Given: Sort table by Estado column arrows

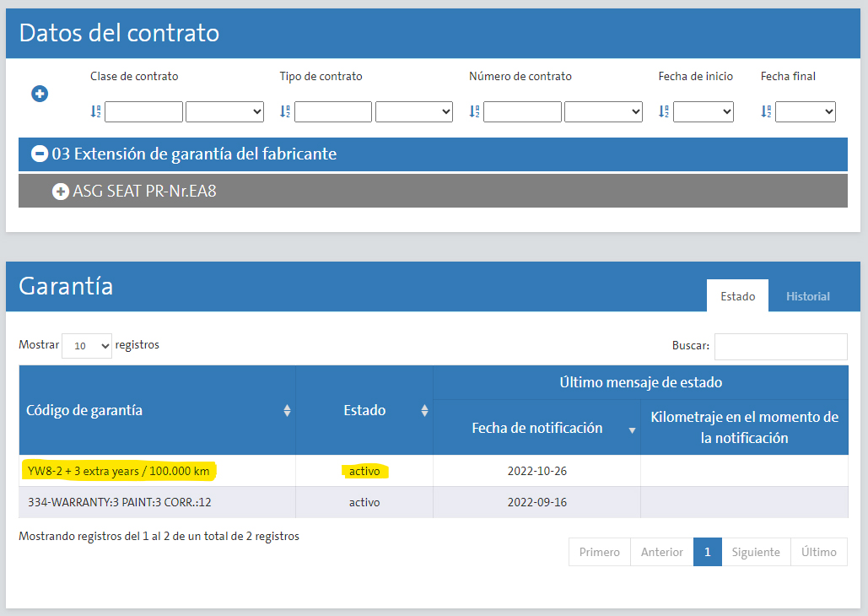Looking at the screenshot, I should pyautogui.click(x=424, y=411).
